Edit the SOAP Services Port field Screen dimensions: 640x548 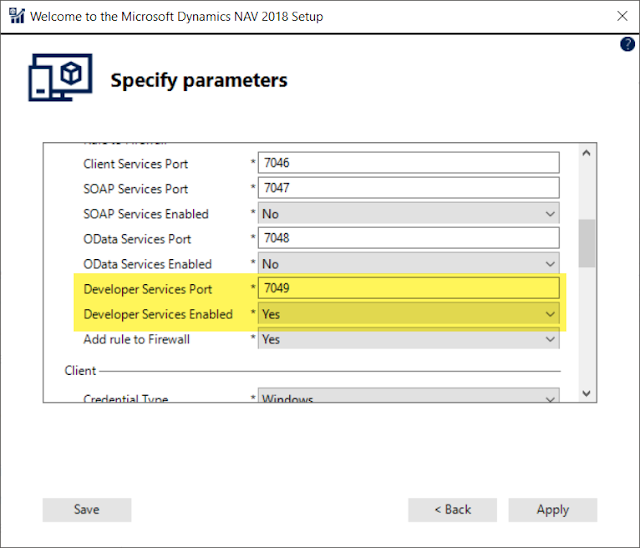pyautogui.click(x=409, y=188)
